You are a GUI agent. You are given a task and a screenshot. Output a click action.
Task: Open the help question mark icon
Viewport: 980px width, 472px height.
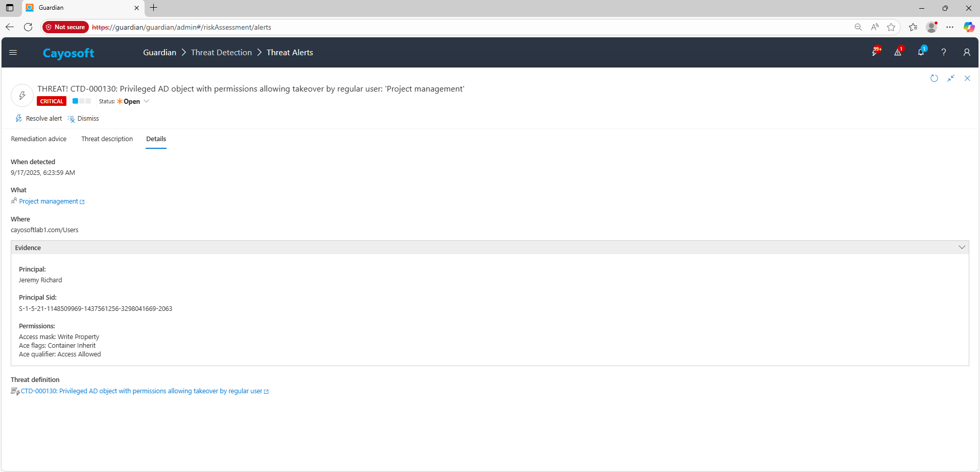(944, 52)
